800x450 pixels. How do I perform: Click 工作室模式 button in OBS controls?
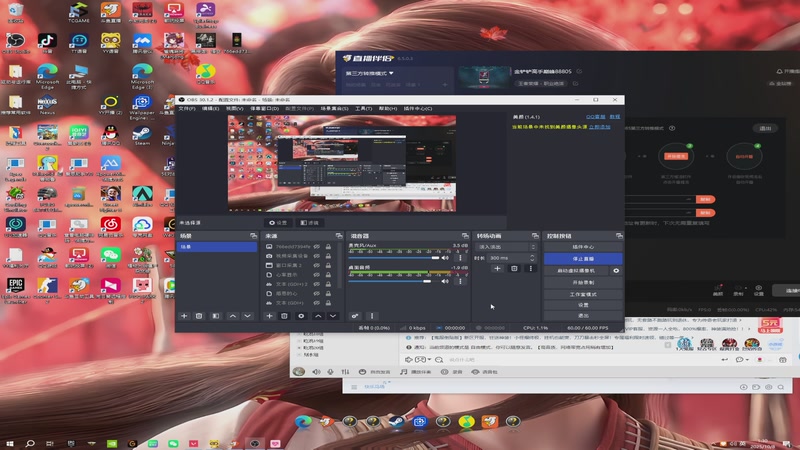coord(583,294)
